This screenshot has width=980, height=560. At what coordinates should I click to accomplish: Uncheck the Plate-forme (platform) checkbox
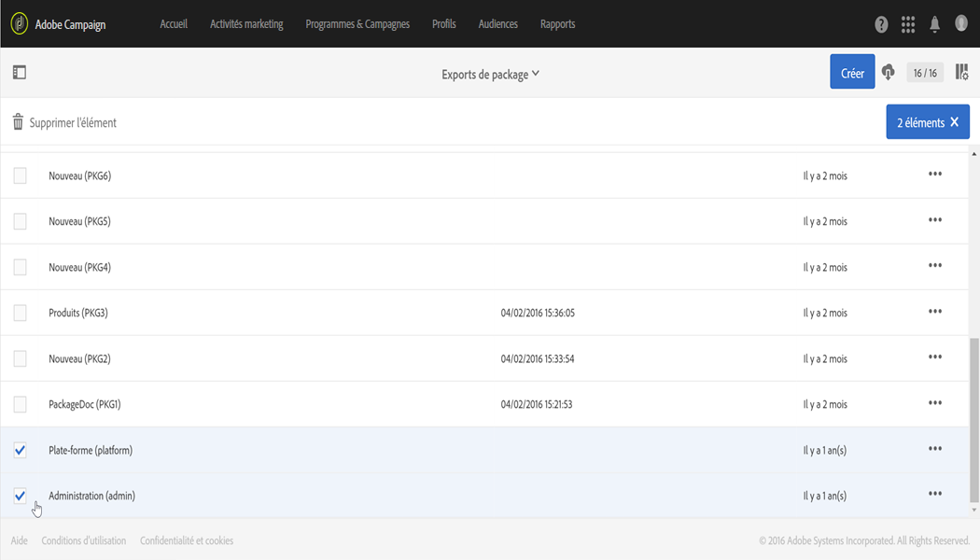20,450
